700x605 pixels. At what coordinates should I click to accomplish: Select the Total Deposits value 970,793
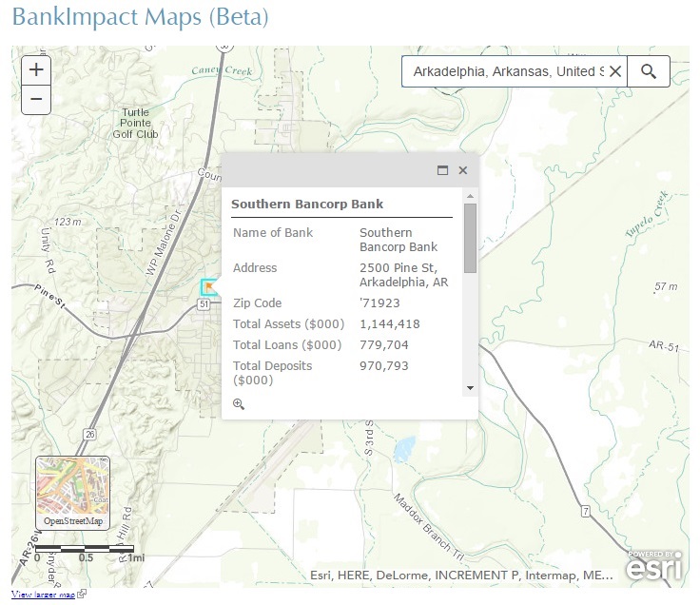click(384, 366)
